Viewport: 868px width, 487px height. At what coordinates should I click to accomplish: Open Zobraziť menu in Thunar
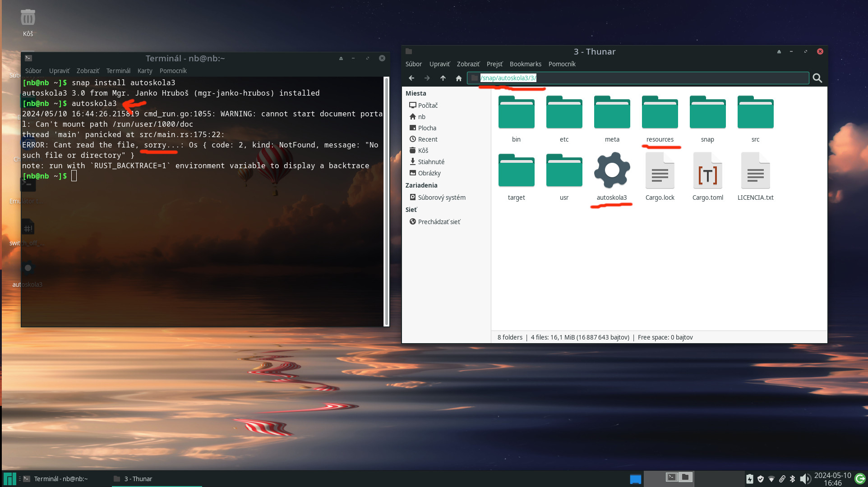[x=468, y=64]
